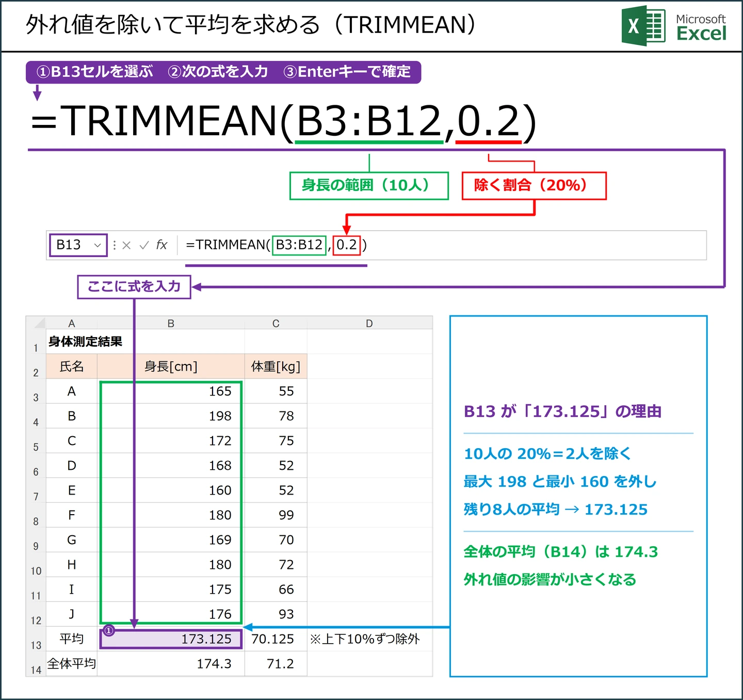743x700 pixels.
Task: Select cell showing 71.2
Action: point(276,664)
